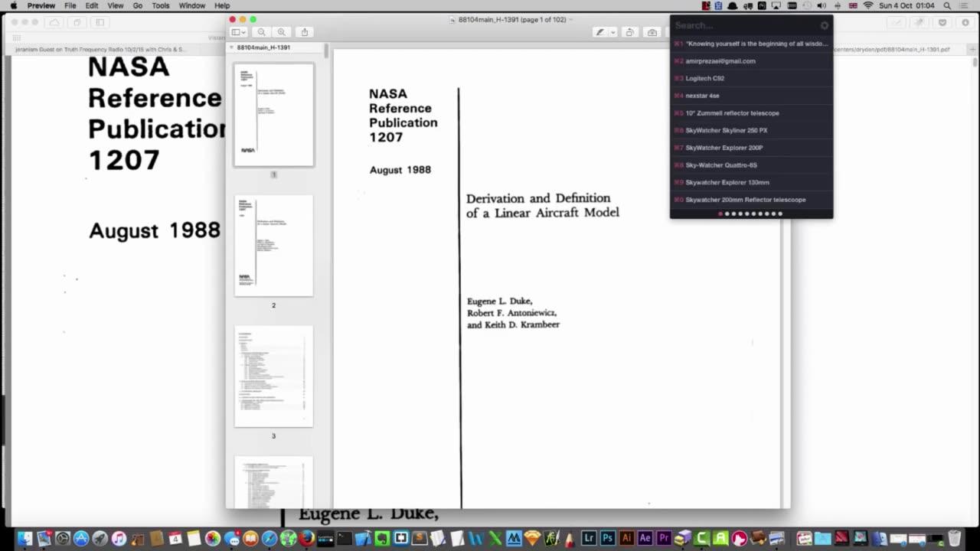This screenshot has height=551, width=980.
Task: Click the Rotate page button
Action: 629,32
